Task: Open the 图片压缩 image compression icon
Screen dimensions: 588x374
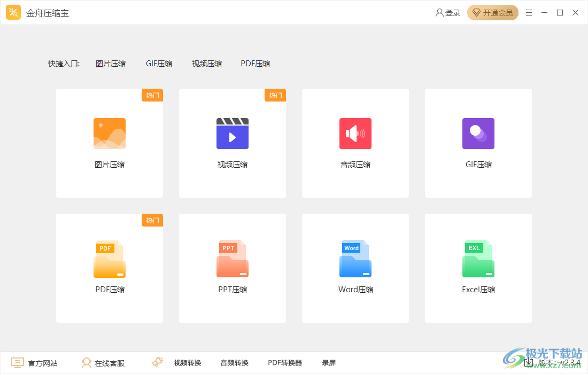Action: (x=110, y=134)
